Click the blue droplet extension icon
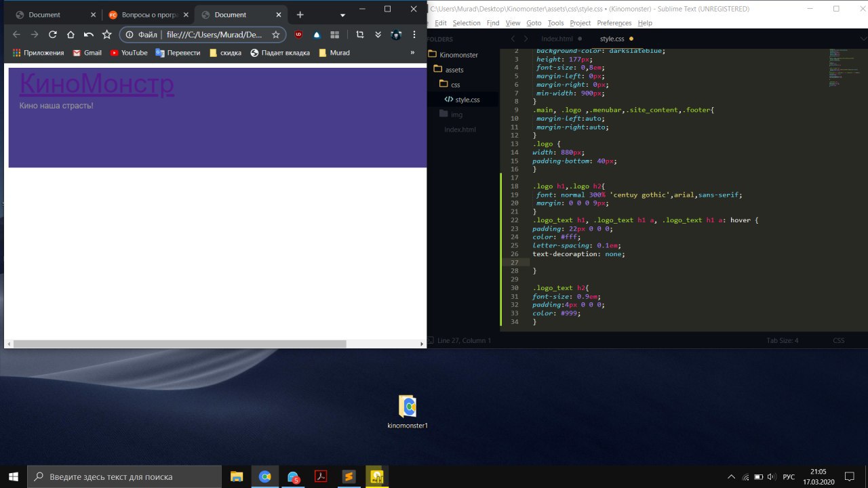868x488 pixels. 316,35
